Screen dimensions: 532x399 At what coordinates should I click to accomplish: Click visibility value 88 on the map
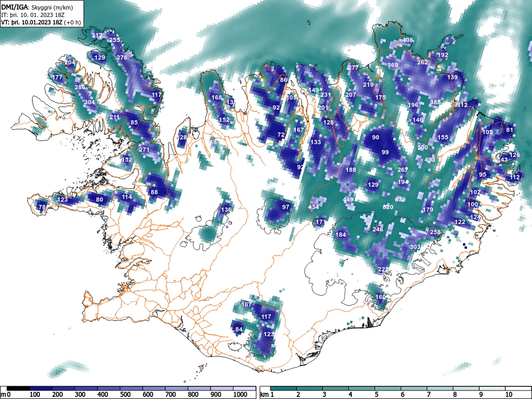click(154, 192)
